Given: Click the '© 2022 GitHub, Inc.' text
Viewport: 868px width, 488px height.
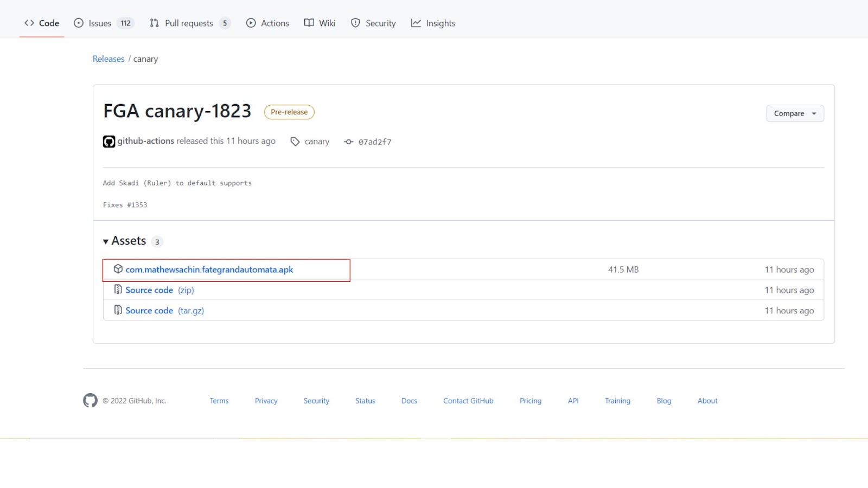Looking at the screenshot, I should click(135, 401).
